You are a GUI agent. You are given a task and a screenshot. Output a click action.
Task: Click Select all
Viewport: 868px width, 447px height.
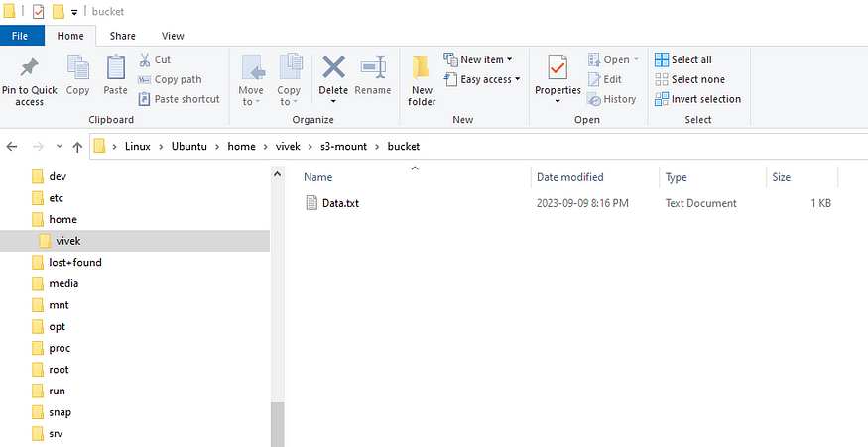[x=683, y=59]
